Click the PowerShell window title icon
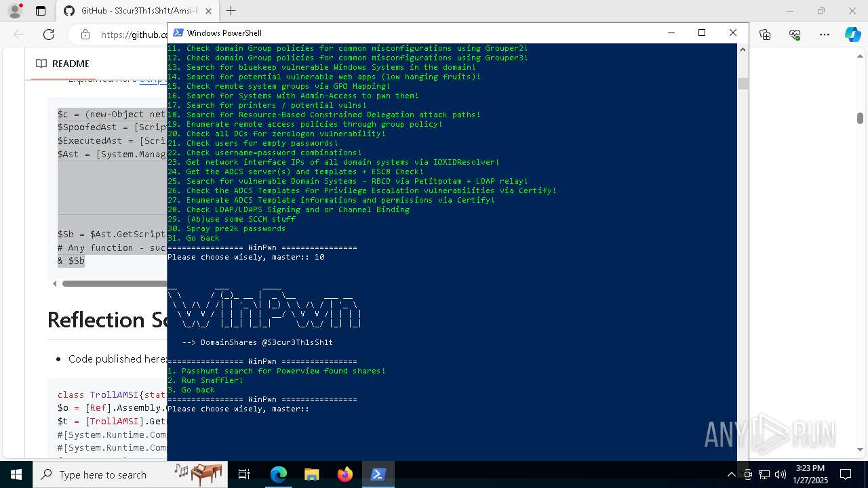 [x=178, y=33]
